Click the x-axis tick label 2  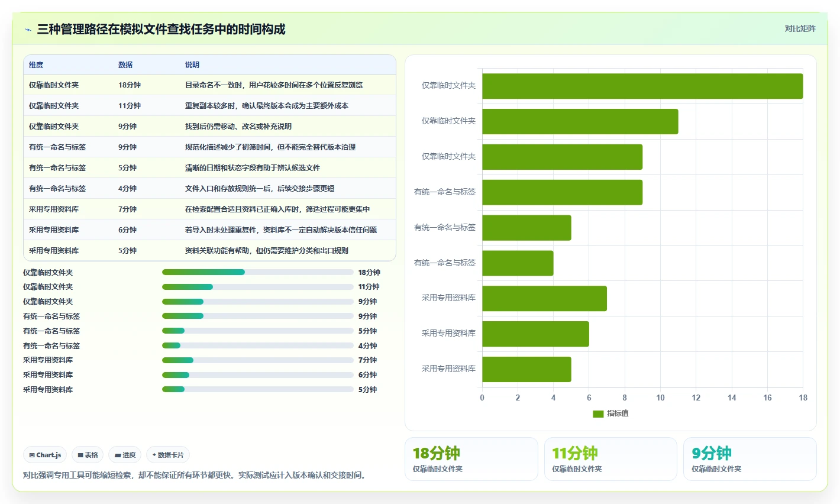point(518,398)
